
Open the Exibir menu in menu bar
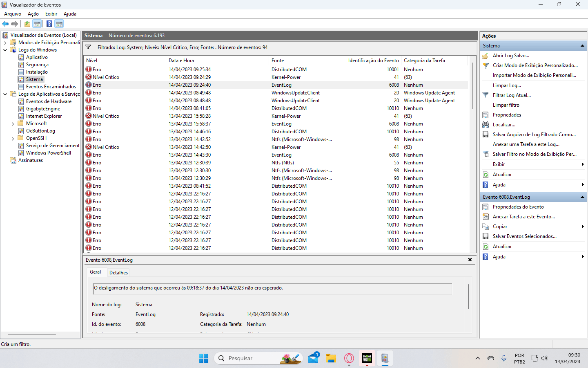point(51,14)
